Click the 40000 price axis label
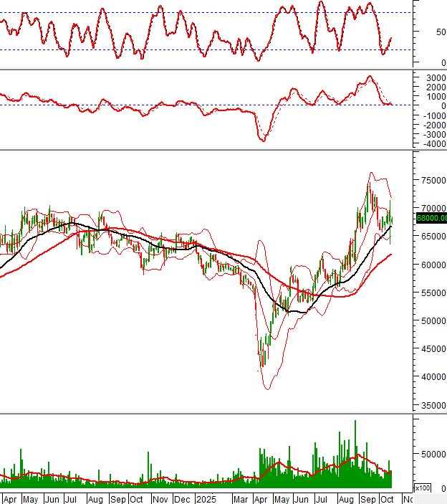This screenshot has height=504, width=447. (x=431, y=377)
